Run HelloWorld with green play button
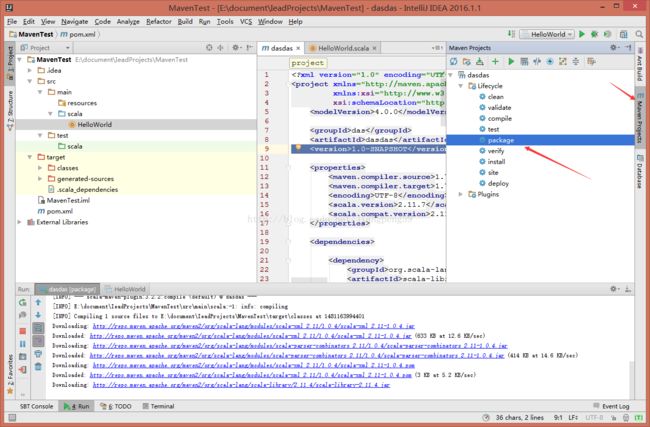The width and height of the screenshot is (650, 427). 582,34
